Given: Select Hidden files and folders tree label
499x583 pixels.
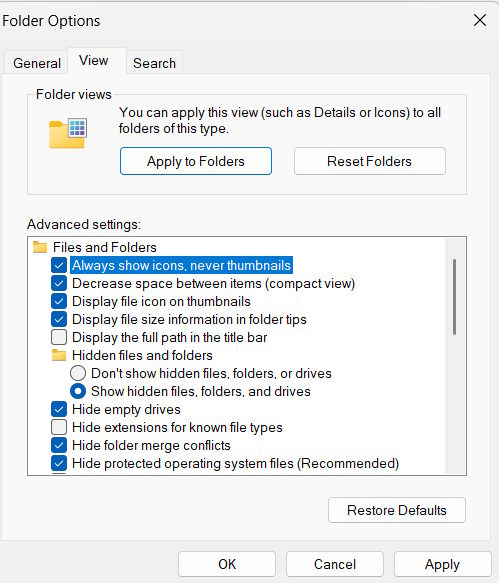Looking at the screenshot, I should tap(142, 355).
